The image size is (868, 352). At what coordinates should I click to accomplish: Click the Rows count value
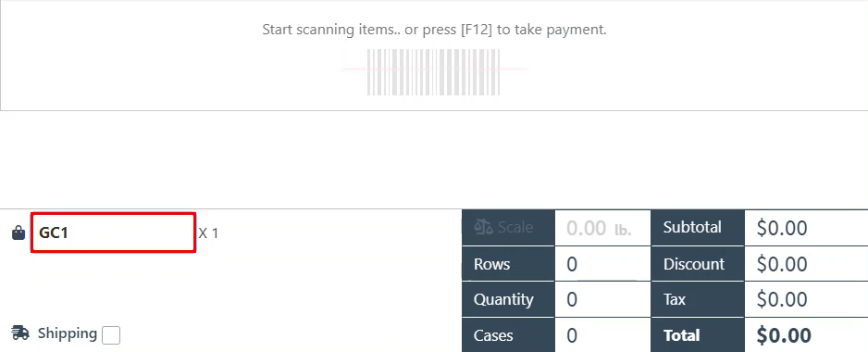(x=602, y=264)
